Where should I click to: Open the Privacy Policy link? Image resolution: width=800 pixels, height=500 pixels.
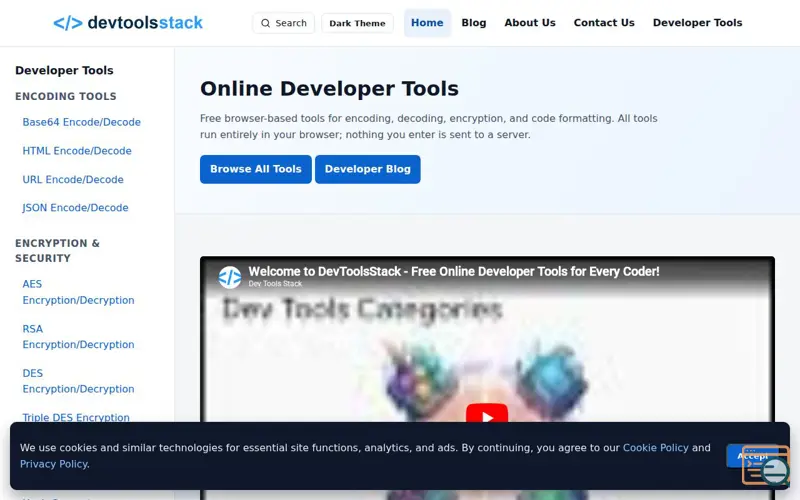[54, 464]
